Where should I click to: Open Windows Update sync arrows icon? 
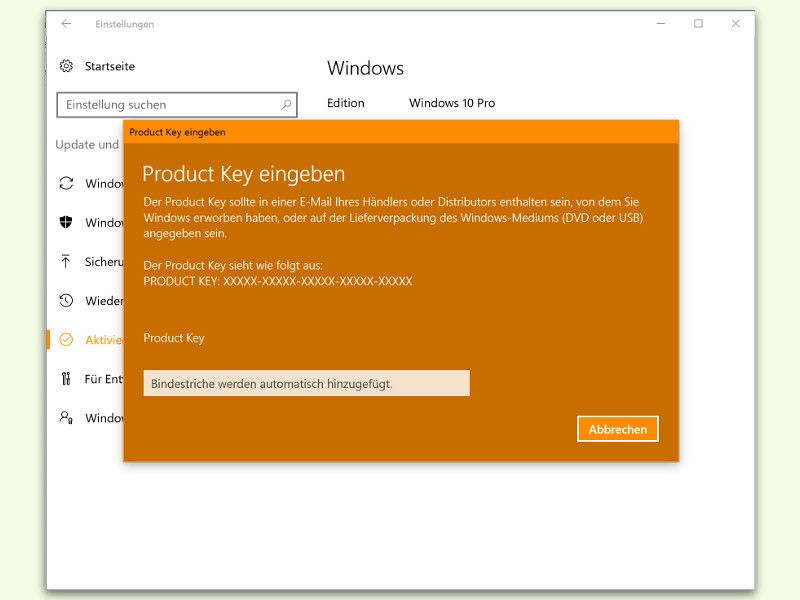click(x=66, y=183)
